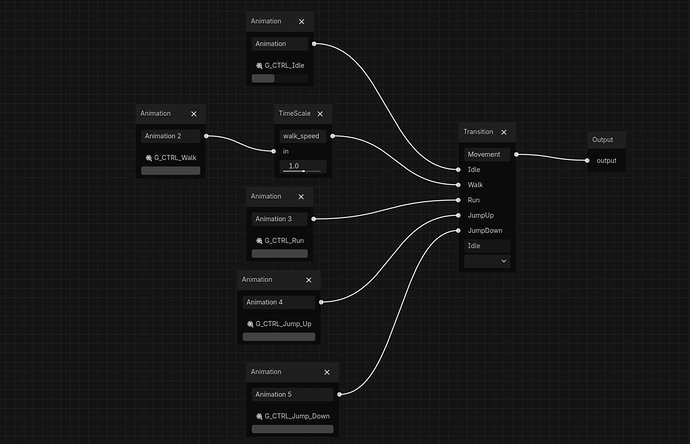Click the G_CTRL_Jump_Down timeline bar
This screenshot has width=690, height=444.
[292, 429]
